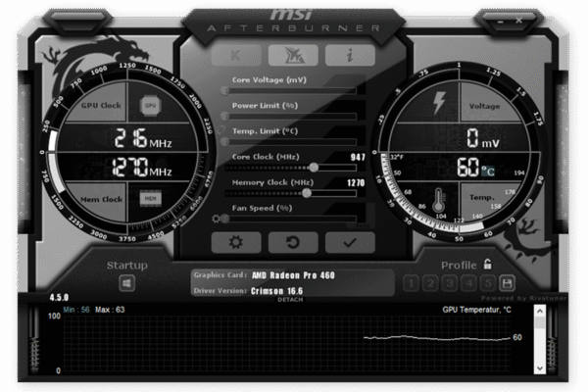Click the graph scrollbar down arrow

click(540, 368)
